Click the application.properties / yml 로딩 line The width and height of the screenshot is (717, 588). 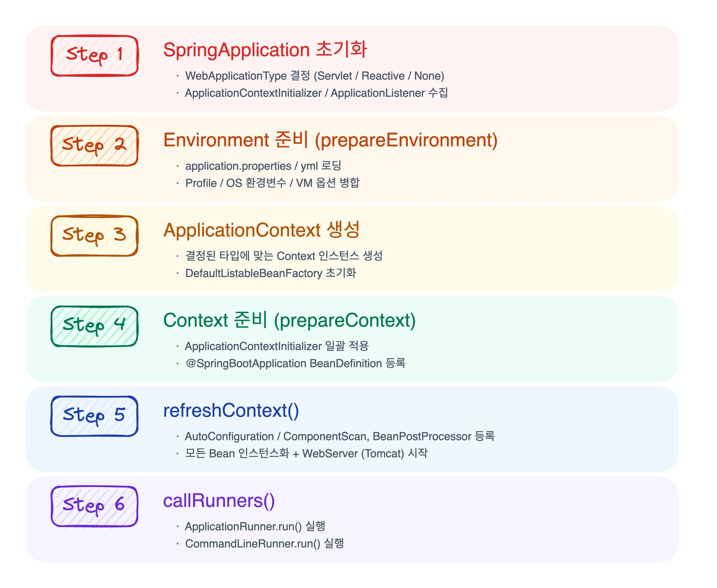pyautogui.click(x=263, y=166)
